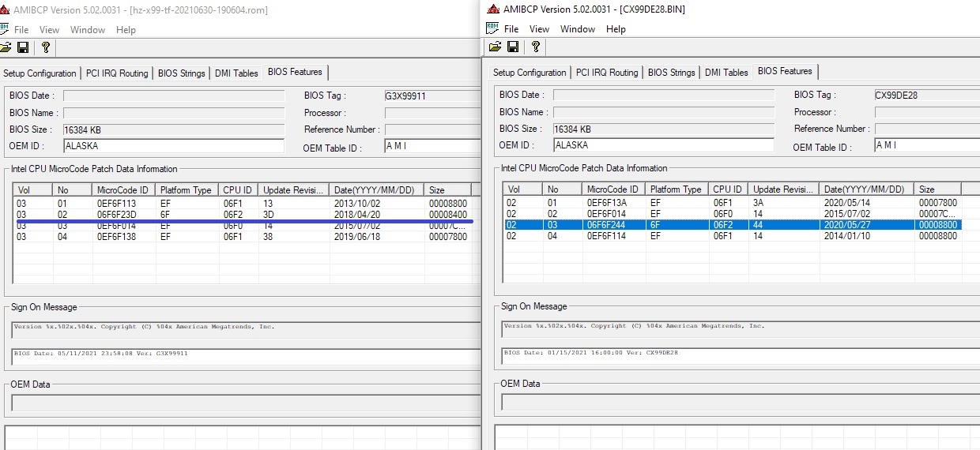
Task: Click the Open file icon in right CX99DE28 window
Action: 496,47
